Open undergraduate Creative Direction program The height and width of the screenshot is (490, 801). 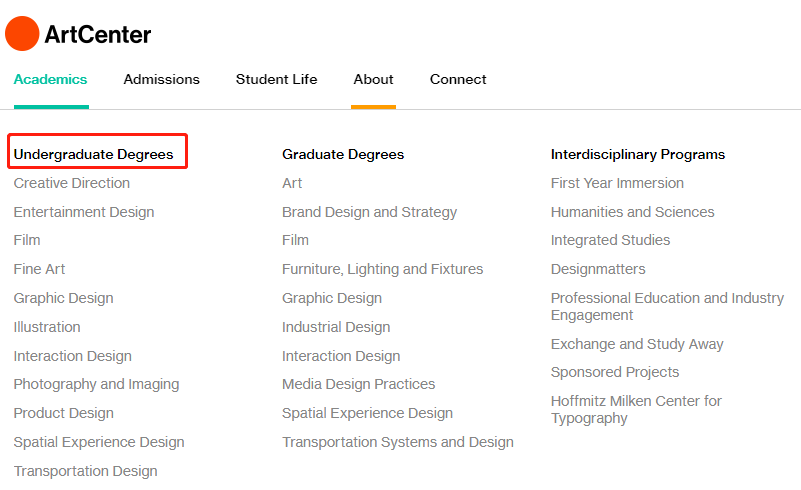72,183
